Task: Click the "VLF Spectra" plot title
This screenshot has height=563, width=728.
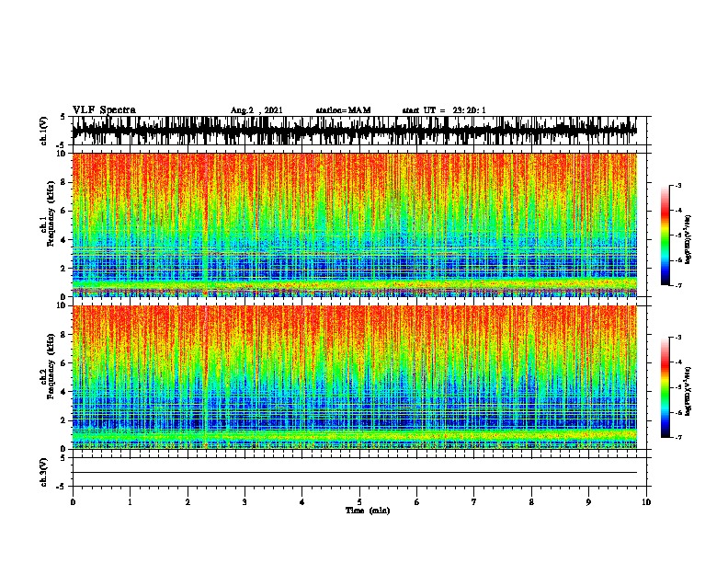Action: [x=104, y=110]
